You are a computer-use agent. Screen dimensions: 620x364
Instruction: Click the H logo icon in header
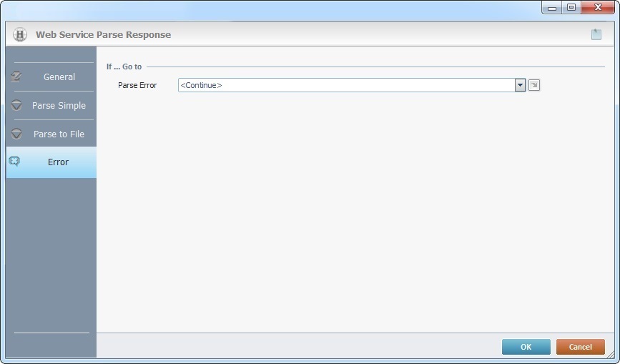pyautogui.click(x=20, y=34)
